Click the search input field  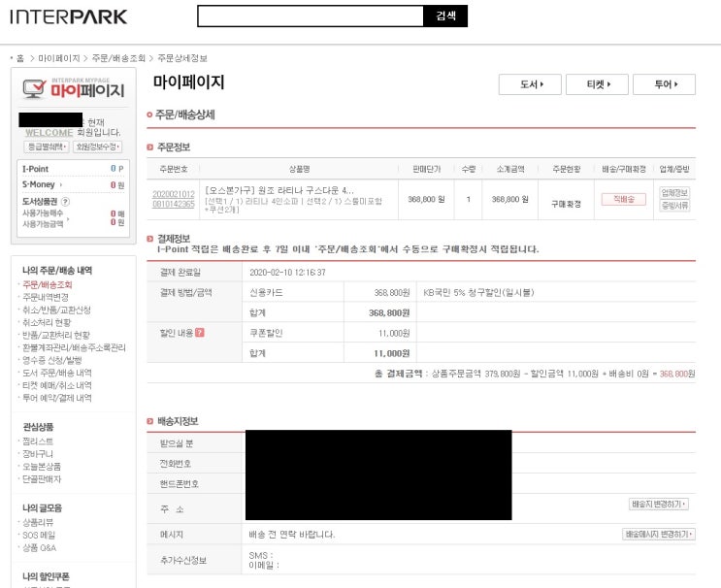click(311, 16)
